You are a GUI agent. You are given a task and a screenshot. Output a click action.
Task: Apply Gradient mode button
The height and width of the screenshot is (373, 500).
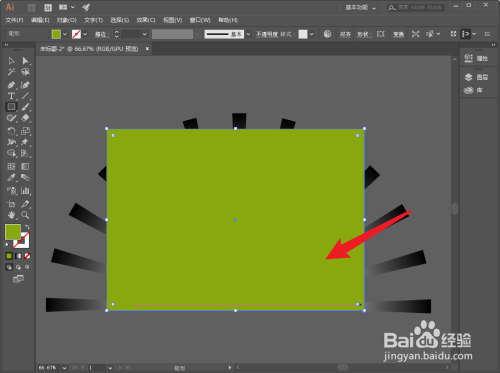pos(18,256)
